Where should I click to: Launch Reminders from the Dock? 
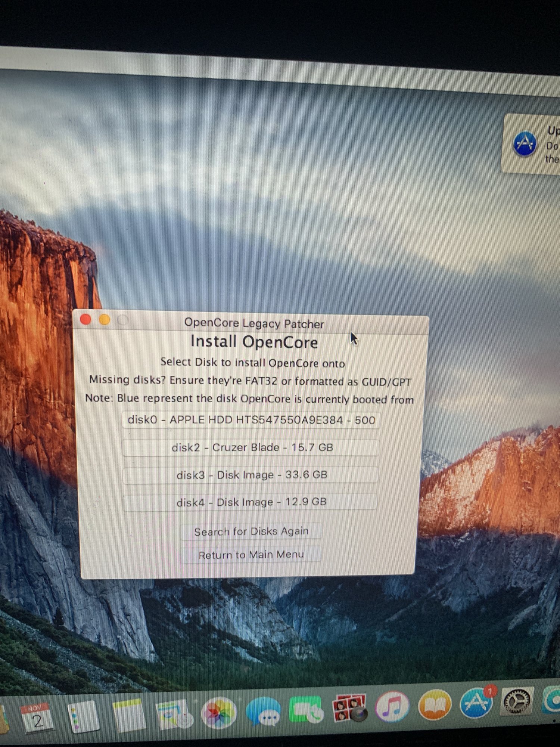pos(84,716)
